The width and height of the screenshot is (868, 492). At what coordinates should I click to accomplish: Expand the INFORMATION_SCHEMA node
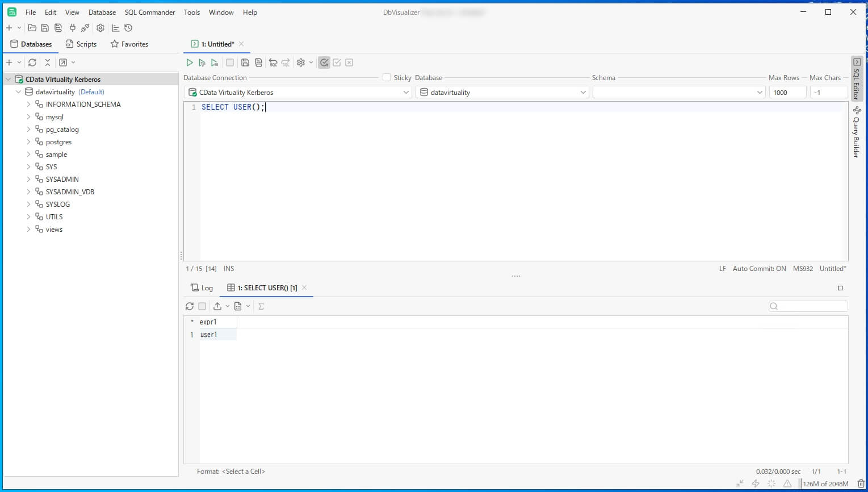[28, 105]
